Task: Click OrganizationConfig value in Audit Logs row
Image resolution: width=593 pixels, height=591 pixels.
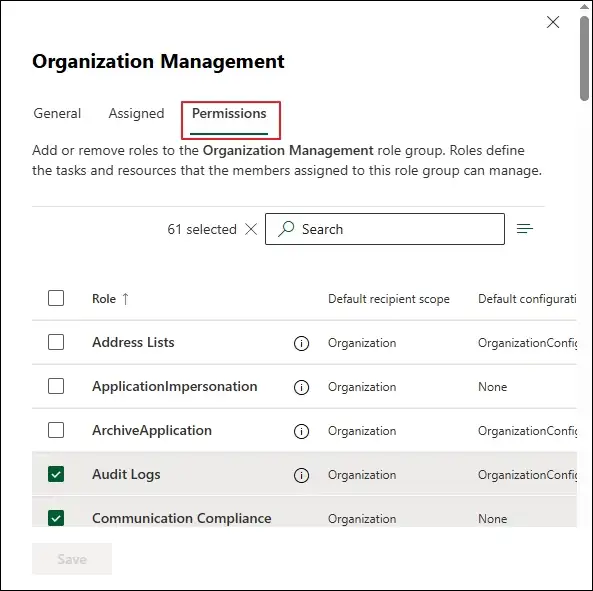Action: pos(527,475)
